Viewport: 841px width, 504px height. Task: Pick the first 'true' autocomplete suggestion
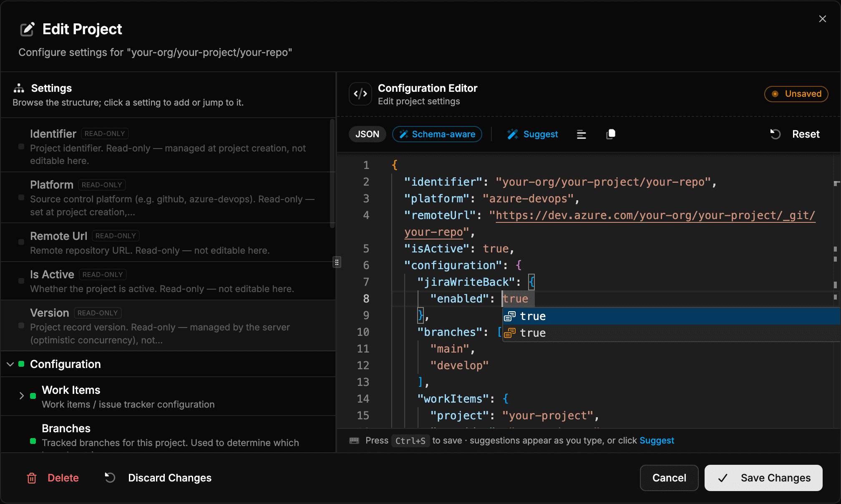click(x=671, y=316)
